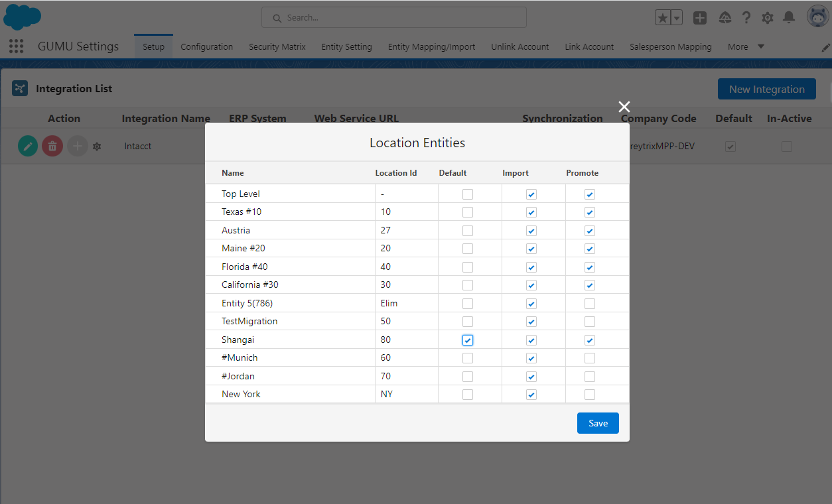Uncheck Promote for Texas #10

(x=590, y=212)
